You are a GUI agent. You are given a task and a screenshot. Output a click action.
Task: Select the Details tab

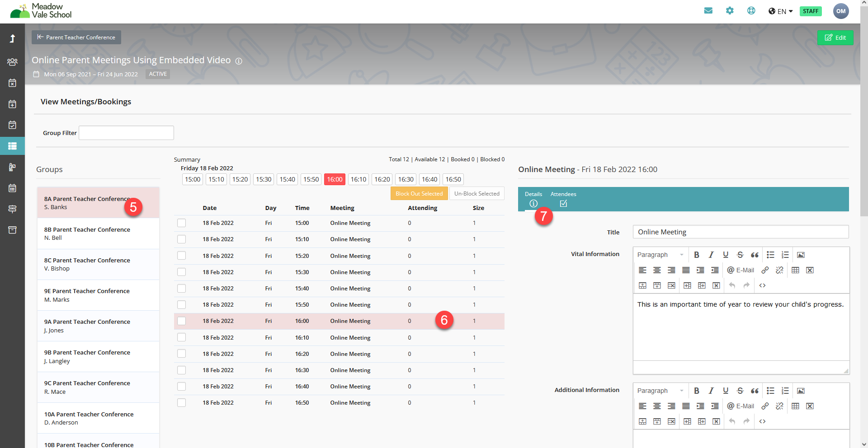(x=533, y=199)
